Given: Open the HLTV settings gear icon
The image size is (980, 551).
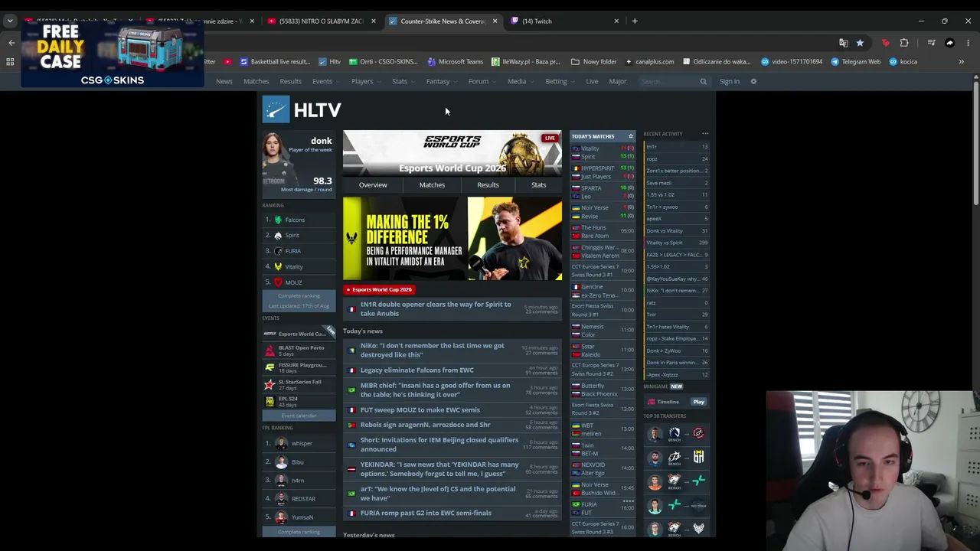Looking at the screenshot, I should pyautogui.click(x=753, y=81).
